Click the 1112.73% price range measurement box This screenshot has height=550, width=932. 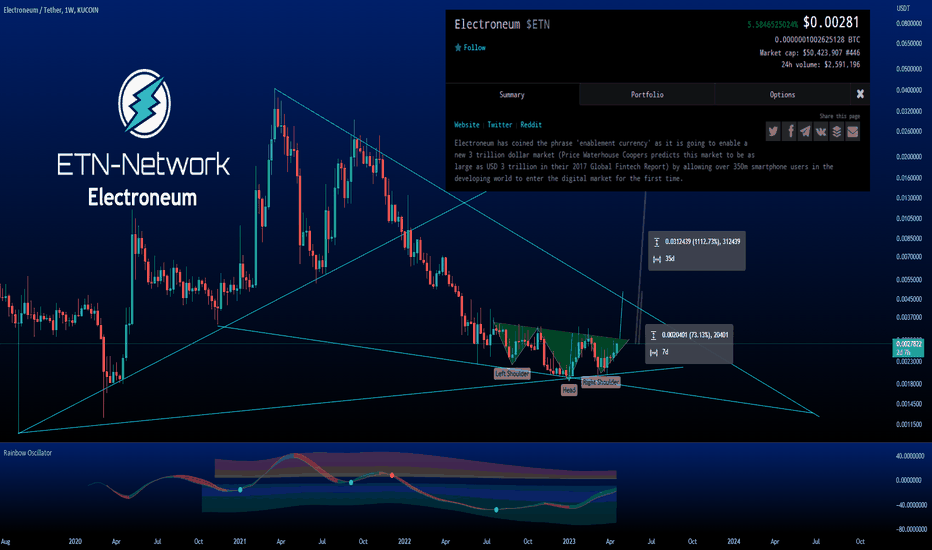(697, 250)
